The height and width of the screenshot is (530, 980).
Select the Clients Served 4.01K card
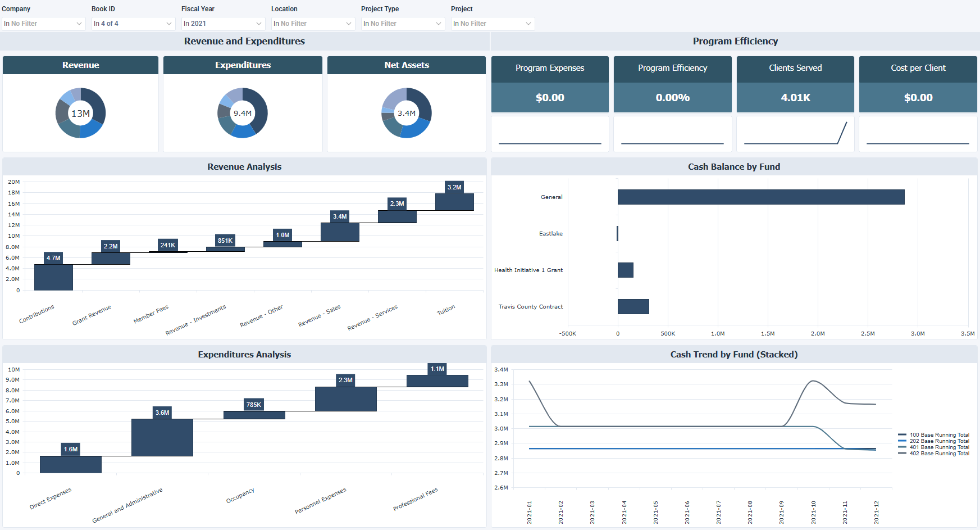click(795, 84)
